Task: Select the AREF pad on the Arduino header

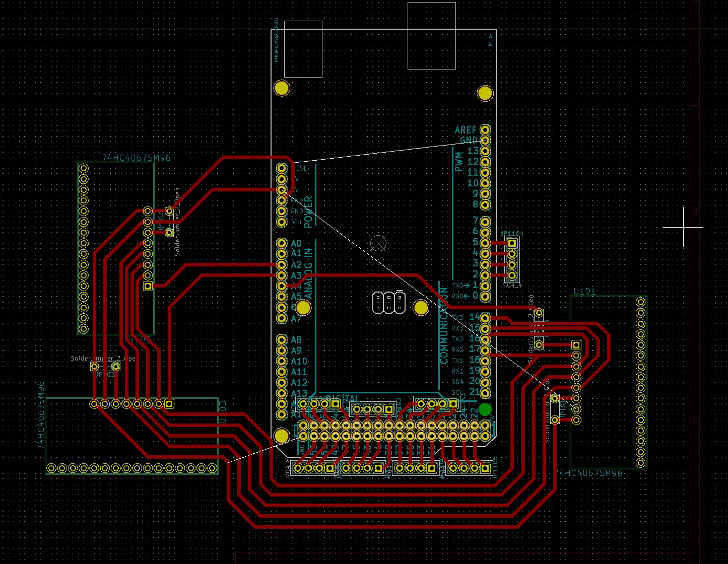Action: tap(485, 130)
